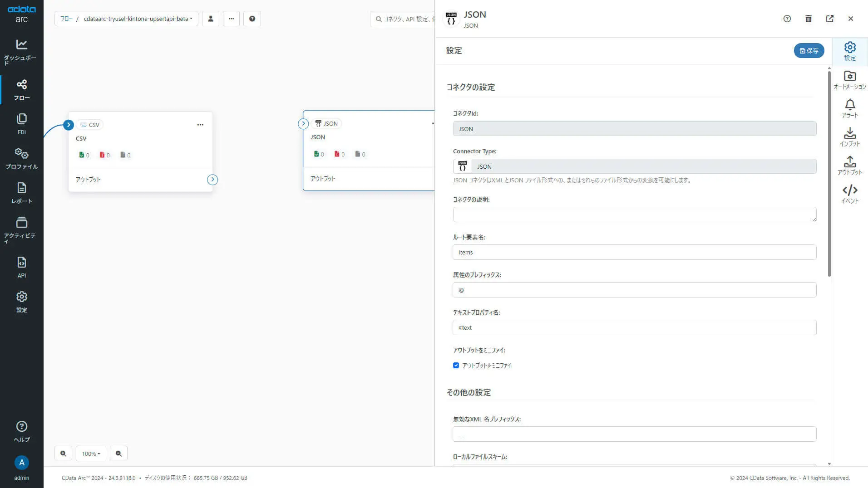Open the Profile (プロファイル) sidebar item
This screenshot has height=488, width=868.
pos(21,159)
